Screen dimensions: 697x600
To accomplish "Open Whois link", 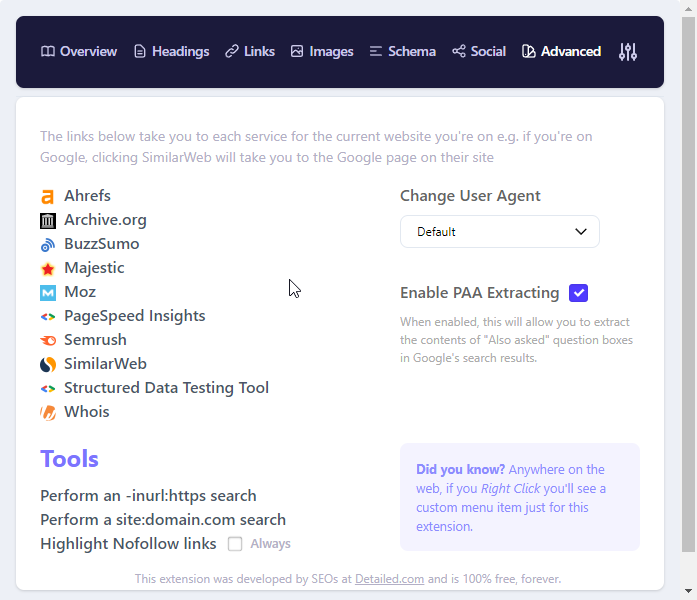I will (x=87, y=412).
